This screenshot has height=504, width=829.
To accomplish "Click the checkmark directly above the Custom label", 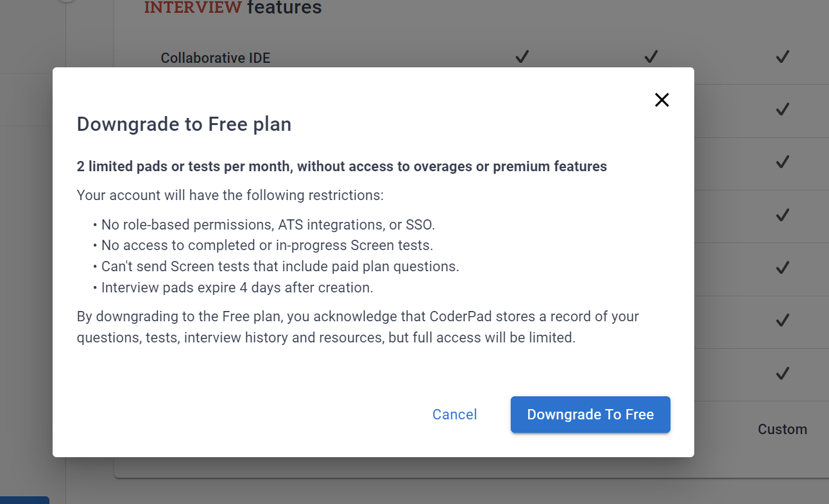I will (x=782, y=373).
